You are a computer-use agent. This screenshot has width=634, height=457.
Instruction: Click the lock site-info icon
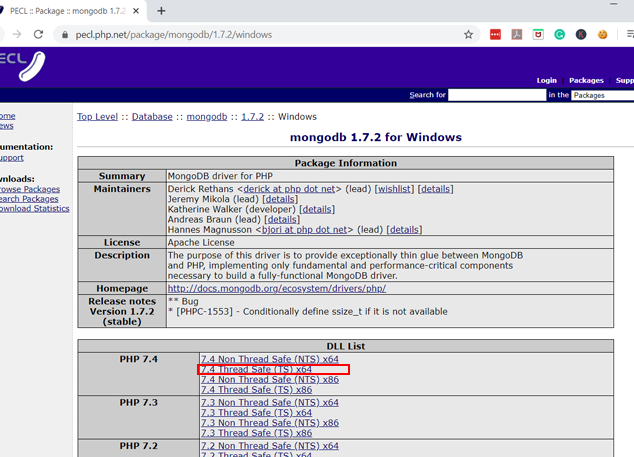(x=65, y=35)
